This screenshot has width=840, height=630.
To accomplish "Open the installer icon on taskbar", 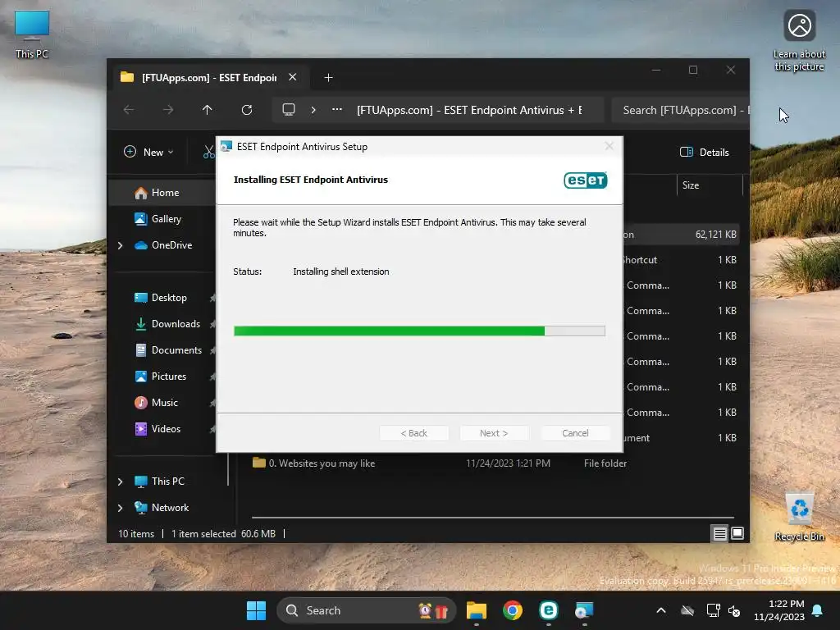I will pyautogui.click(x=584, y=610).
